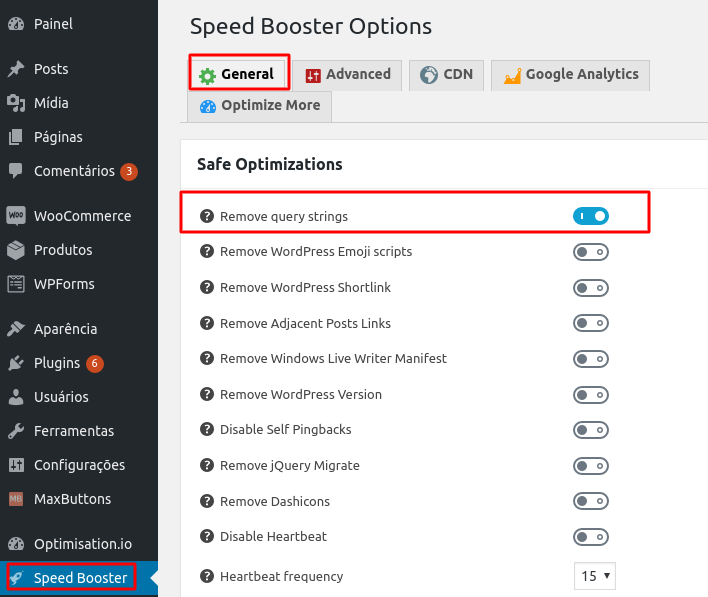Click the Plugins plug icon
708x597 pixels.
16,363
